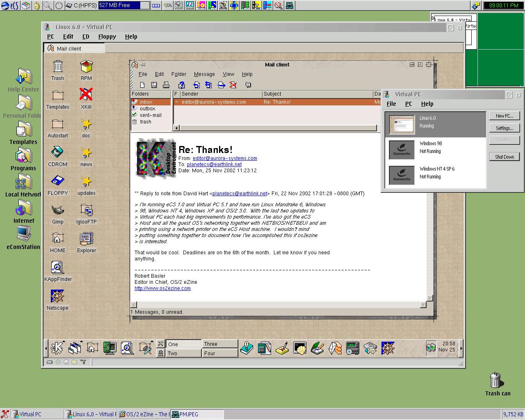Click the magnifier search icon in eCS toolbar
The image size is (525, 420).
click(48, 5)
